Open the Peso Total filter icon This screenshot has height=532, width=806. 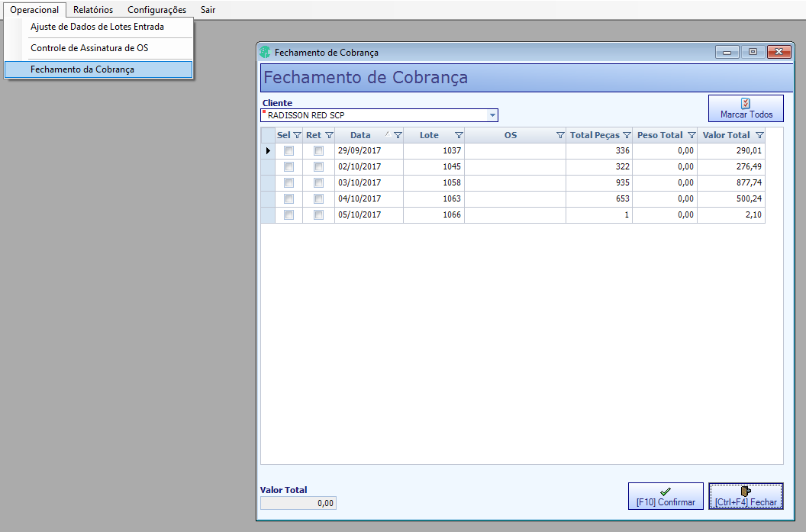(x=692, y=136)
